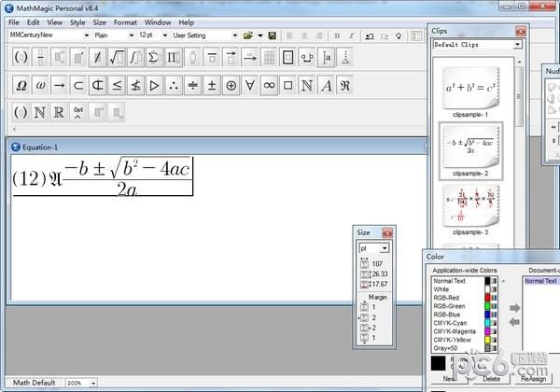This screenshot has width=560, height=392.
Task: Open the summation templates palette
Action: pyautogui.click(x=154, y=57)
